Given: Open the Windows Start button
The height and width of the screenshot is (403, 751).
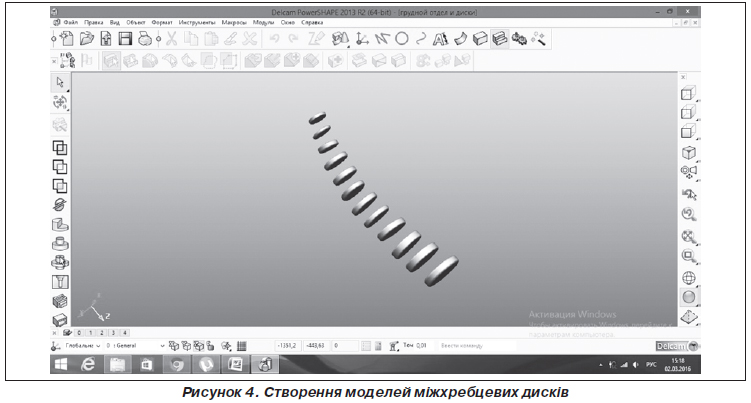Looking at the screenshot, I should pos(61,365).
